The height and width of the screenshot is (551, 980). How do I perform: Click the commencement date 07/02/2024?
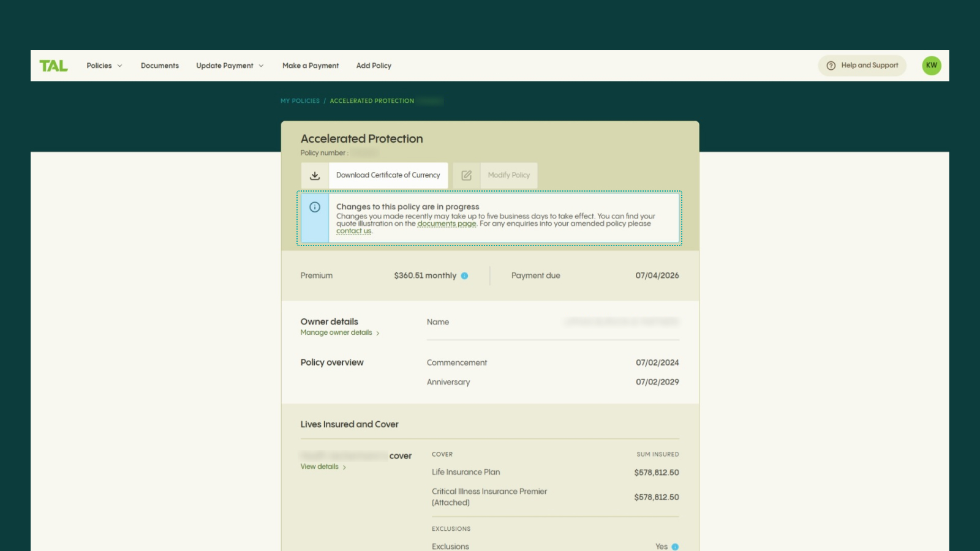[x=657, y=363]
